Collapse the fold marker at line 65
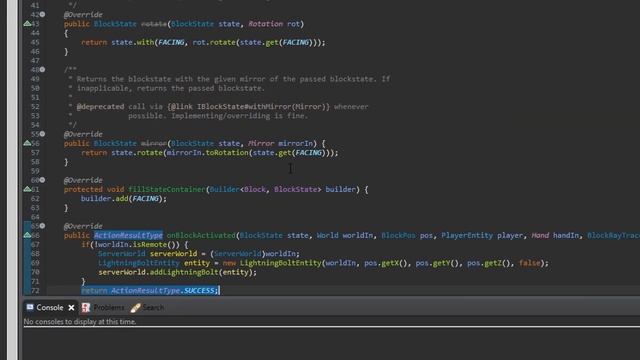The width and height of the screenshot is (640, 360). click(42, 226)
